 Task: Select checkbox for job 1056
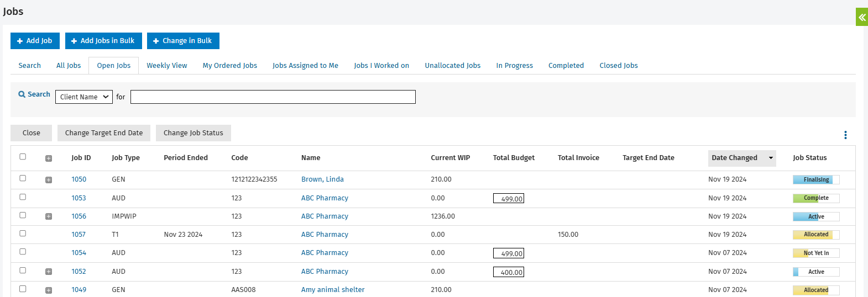pyautogui.click(x=23, y=215)
